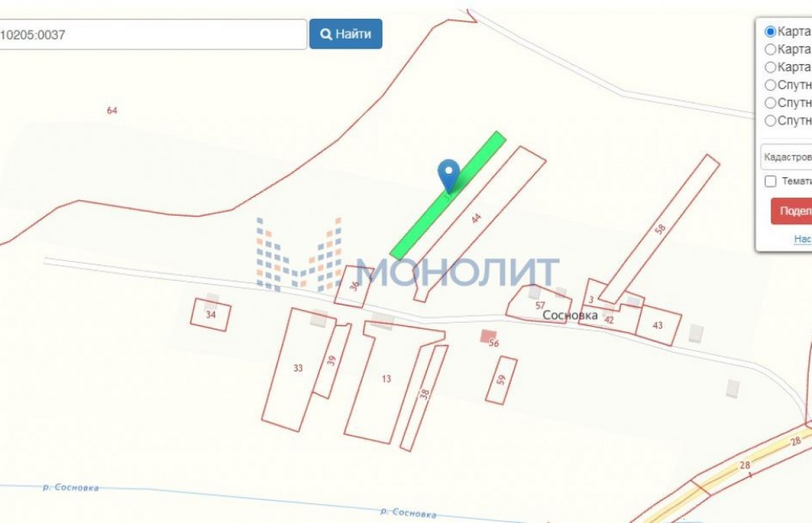Click the grey building marker above parcel 13

pos(382,321)
